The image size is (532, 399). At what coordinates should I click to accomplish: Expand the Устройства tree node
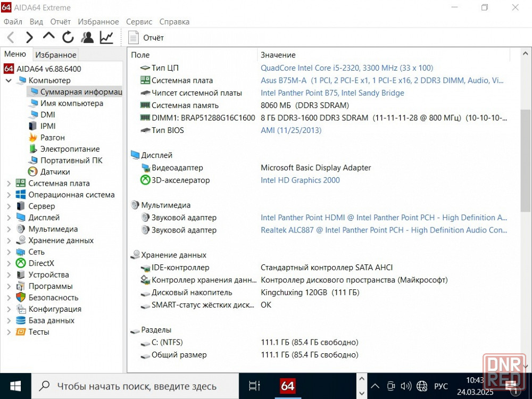(9, 275)
